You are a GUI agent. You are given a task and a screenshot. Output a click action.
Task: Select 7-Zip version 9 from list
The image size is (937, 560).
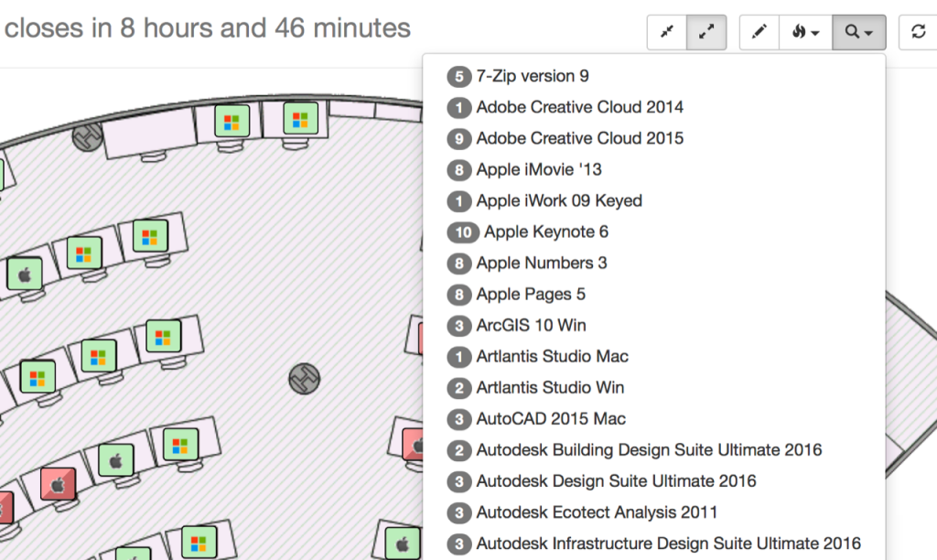pyautogui.click(x=653, y=76)
